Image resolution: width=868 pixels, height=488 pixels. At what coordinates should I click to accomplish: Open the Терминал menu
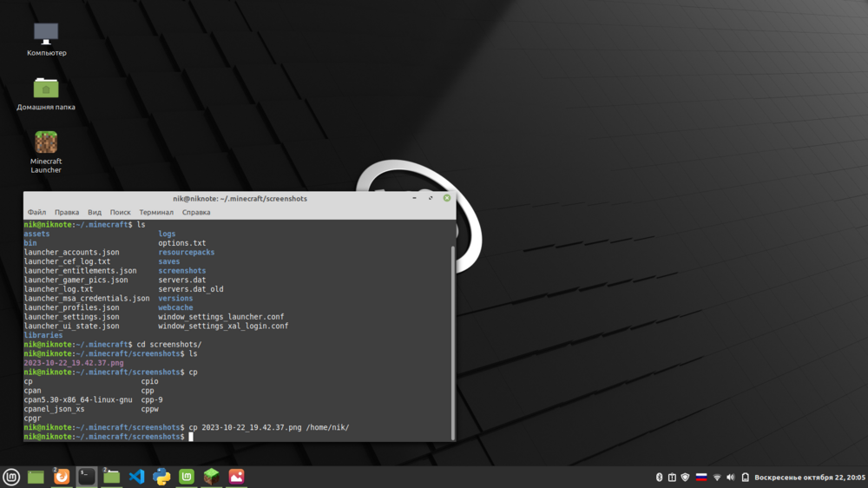coord(156,212)
